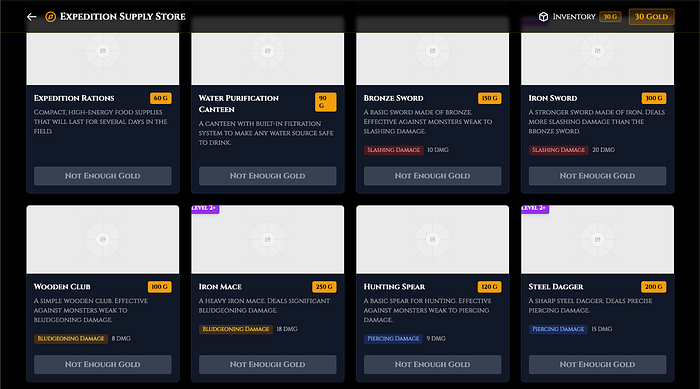This screenshot has height=389, width=700.
Task: Open the Wooden Club image thumbnail
Action: tap(103, 239)
